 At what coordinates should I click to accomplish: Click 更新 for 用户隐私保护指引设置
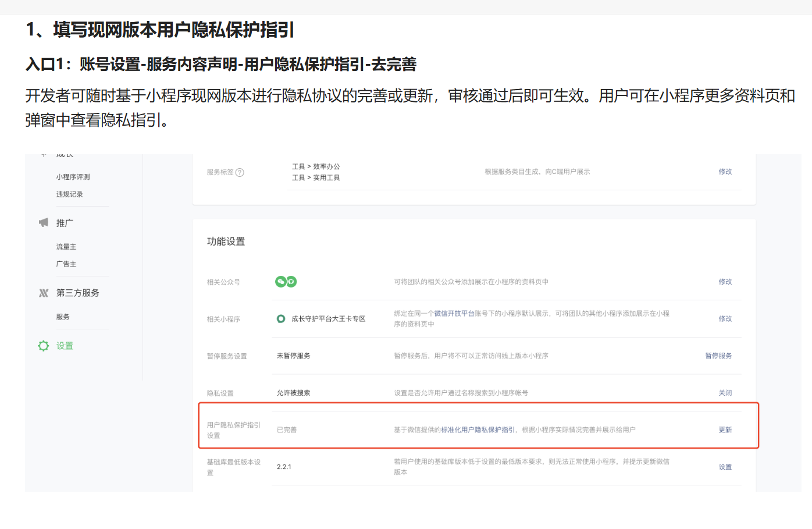tap(725, 430)
